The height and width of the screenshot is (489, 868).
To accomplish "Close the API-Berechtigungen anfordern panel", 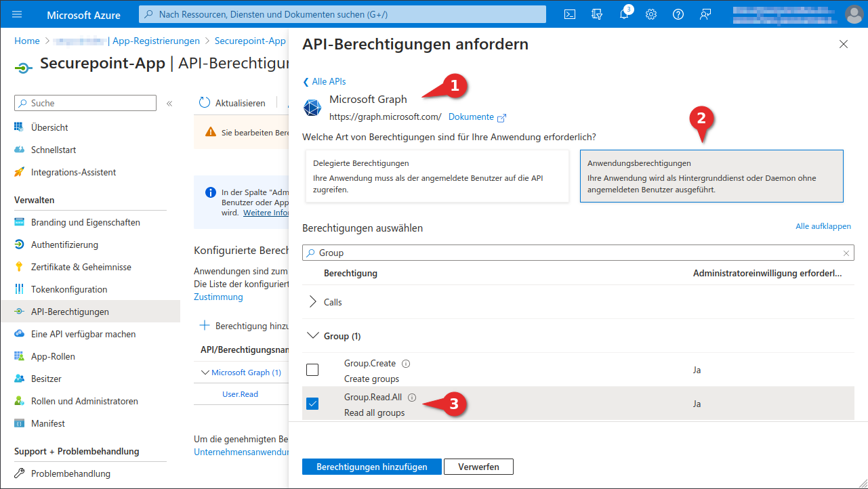I will click(x=844, y=44).
